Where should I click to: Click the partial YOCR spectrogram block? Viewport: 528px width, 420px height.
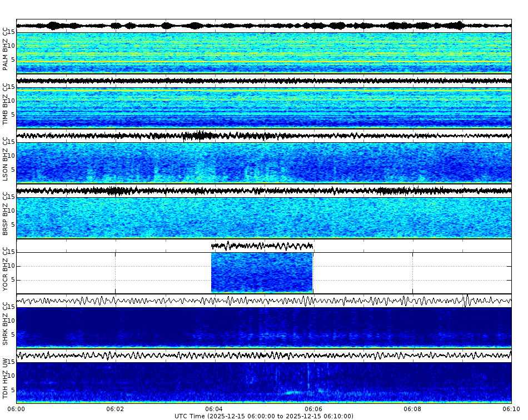(261, 272)
